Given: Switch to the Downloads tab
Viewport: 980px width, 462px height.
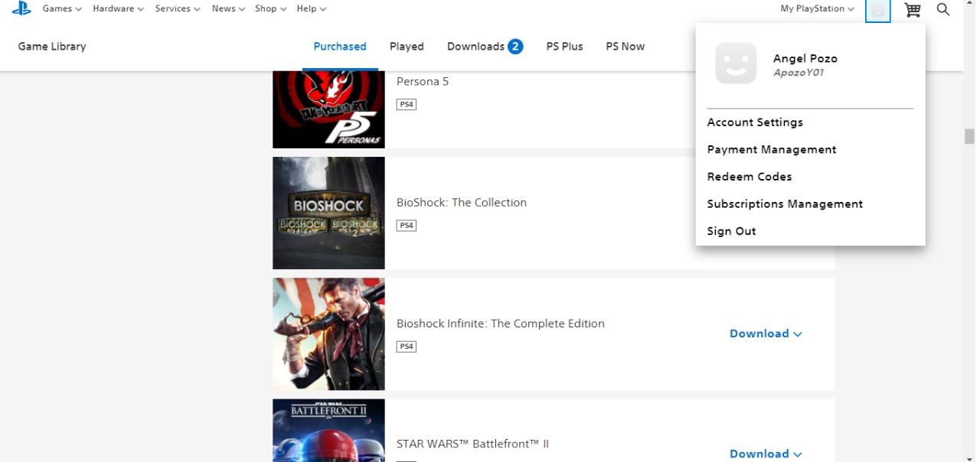Looking at the screenshot, I should pyautogui.click(x=475, y=47).
